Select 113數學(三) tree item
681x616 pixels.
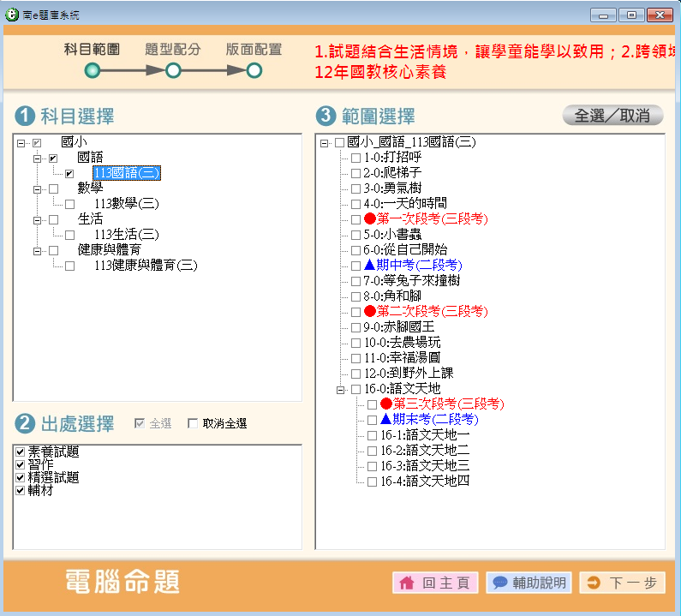[127, 203]
